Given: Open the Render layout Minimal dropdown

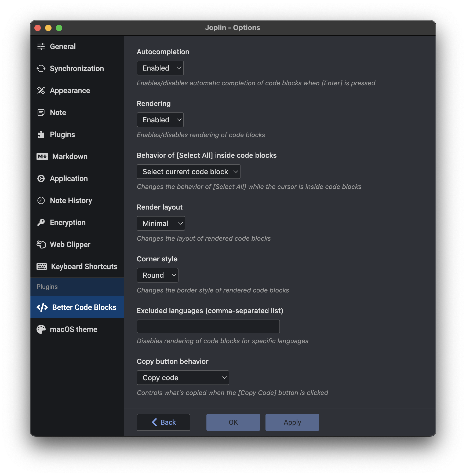Looking at the screenshot, I should coord(161,223).
